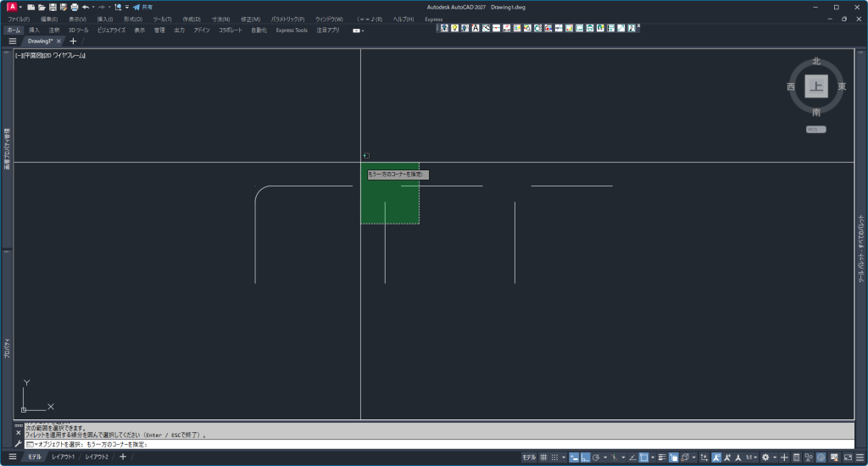The width and height of the screenshot is (868, 466).
Task: Toggle lineweight display in status bar
Action: pos(660,458)
